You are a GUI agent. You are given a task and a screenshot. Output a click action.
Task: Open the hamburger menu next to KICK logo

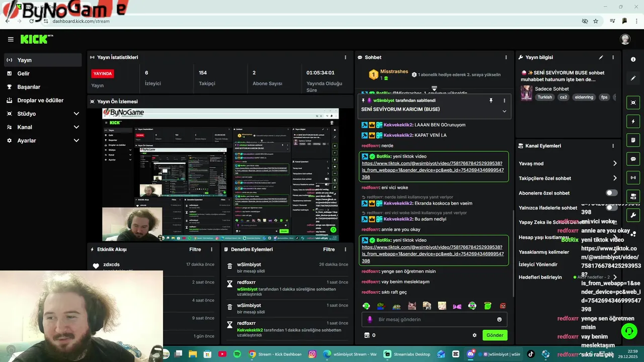coord(11,39)
